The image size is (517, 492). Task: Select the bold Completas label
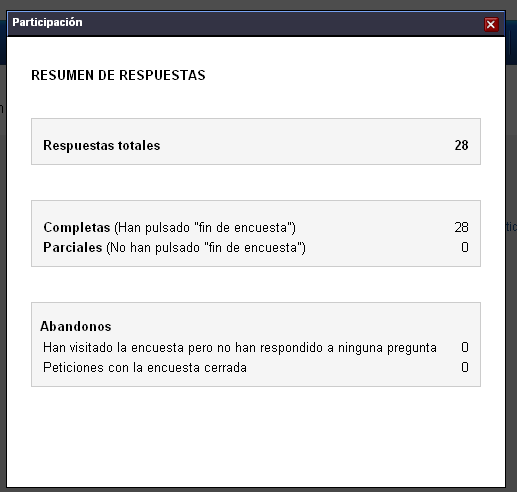(77, 227)
